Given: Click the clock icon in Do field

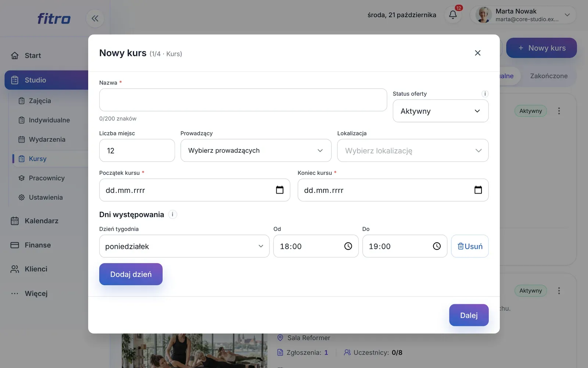Looking at the screenshot, I should 437,246.
